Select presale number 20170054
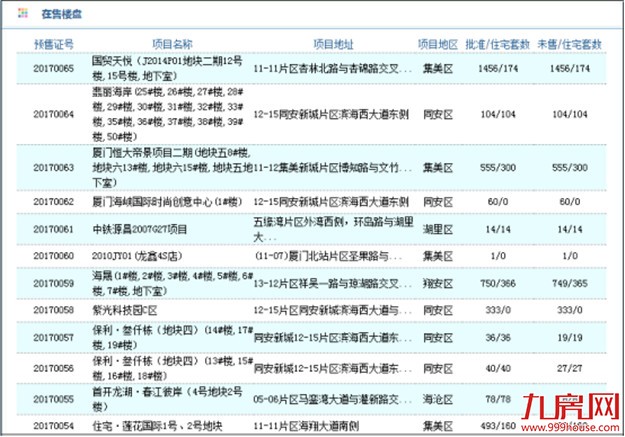The image size is (625, 437). pos(53,426)
